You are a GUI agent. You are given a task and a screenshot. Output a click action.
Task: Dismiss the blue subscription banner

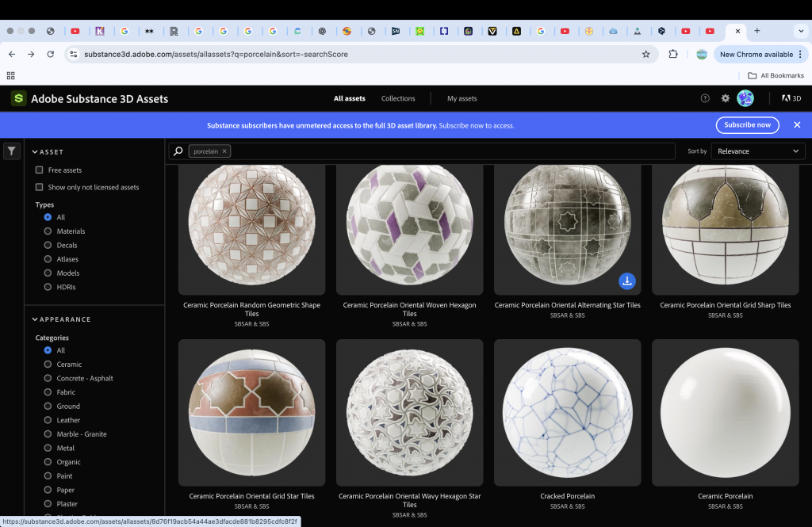[797, 125]
